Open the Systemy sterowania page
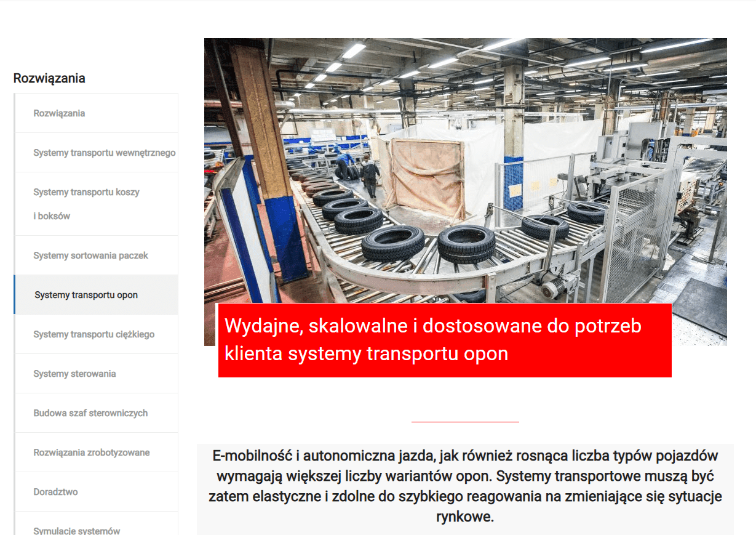Image resolution: width=756 pixels, height=535 pixels. coord(74,374)
